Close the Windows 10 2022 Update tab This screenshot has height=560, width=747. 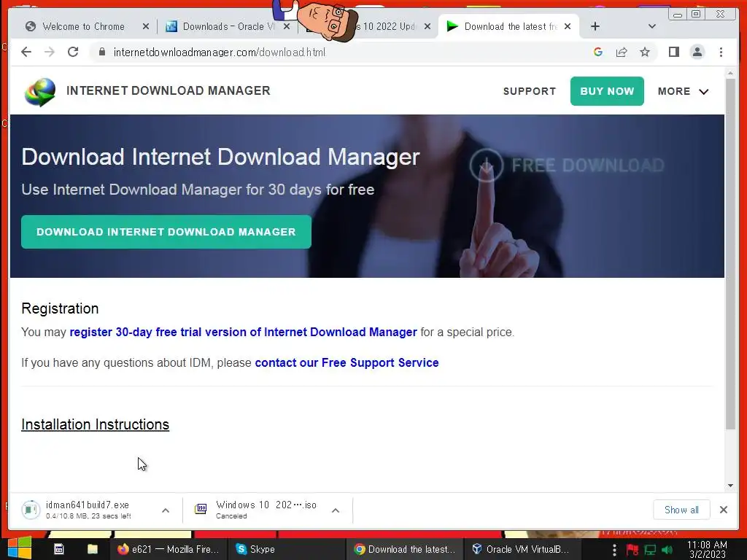pyautogui.click(x=427, y=27)
